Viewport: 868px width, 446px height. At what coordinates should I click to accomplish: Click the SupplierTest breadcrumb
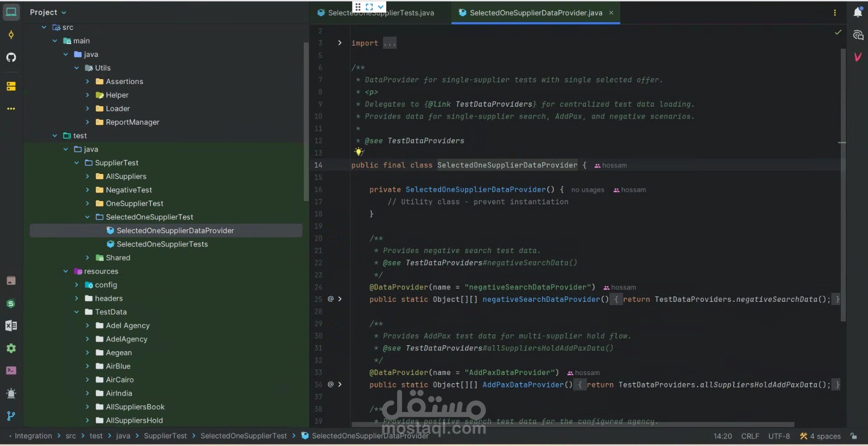click(165, 436)
